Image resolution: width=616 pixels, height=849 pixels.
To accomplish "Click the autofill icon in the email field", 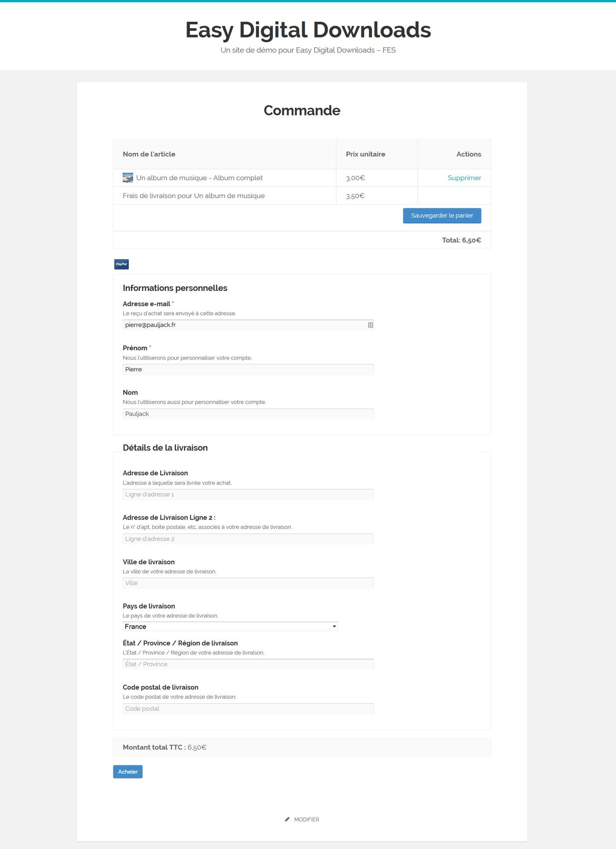I will click(370, 325).
